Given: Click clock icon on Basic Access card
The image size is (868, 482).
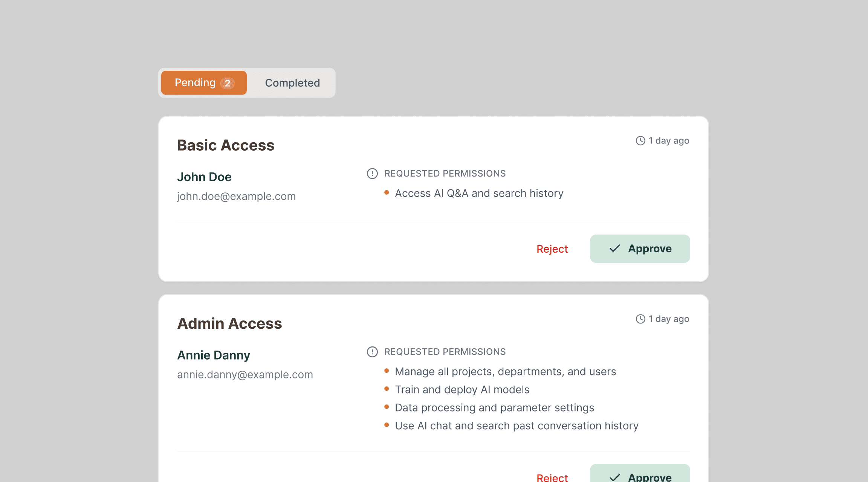Looking at the screenshot, I should [x=640, y=140].
